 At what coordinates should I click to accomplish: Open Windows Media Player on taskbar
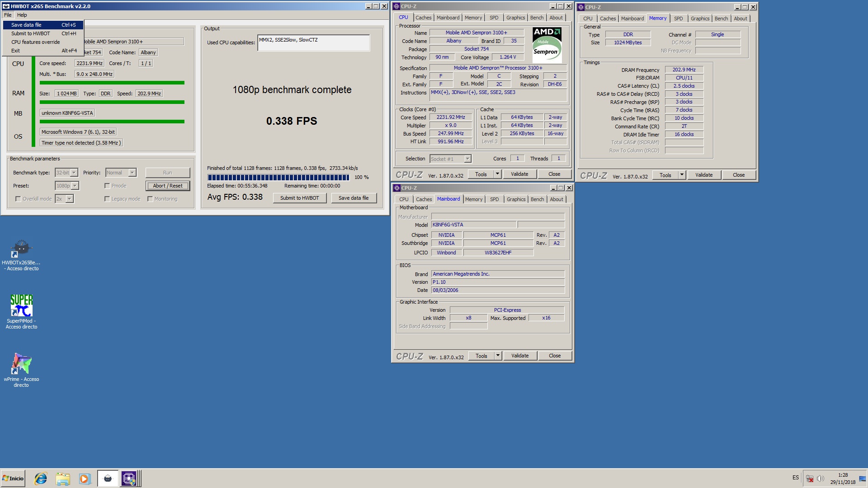tap(85, 479)
